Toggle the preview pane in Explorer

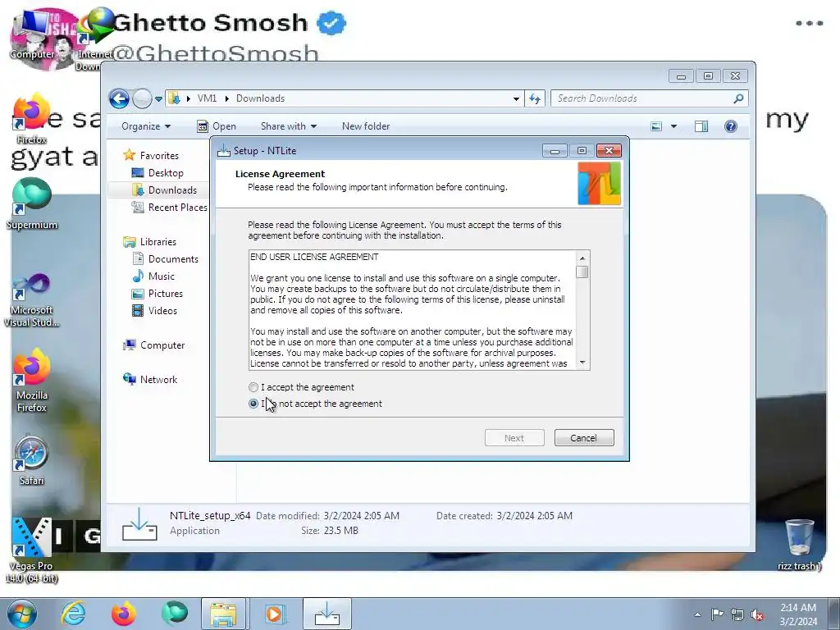pos(701,126)
